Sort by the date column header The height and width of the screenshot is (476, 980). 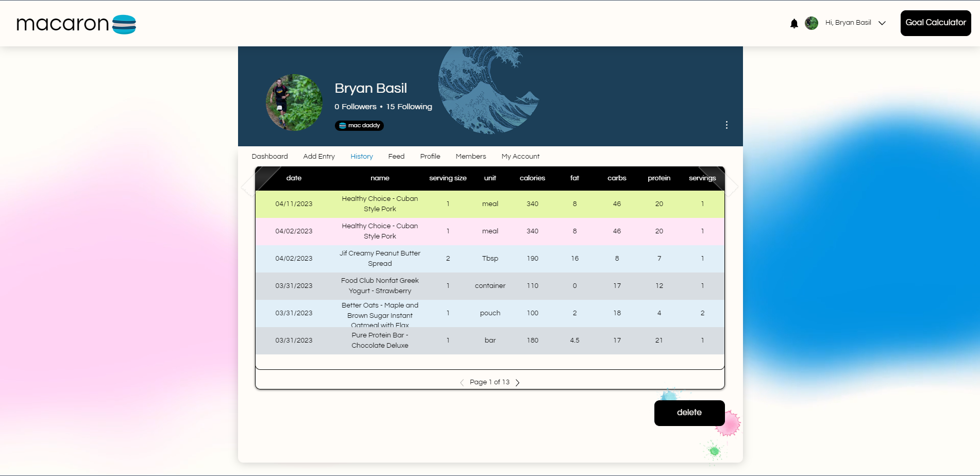point(294,178)
